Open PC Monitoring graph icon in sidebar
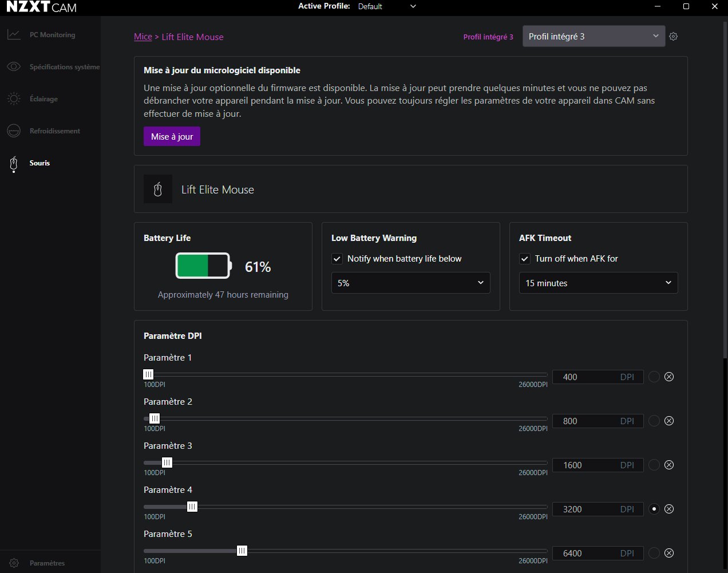The image size is (728, 573). pyautogui.click(x=14, y=35)
